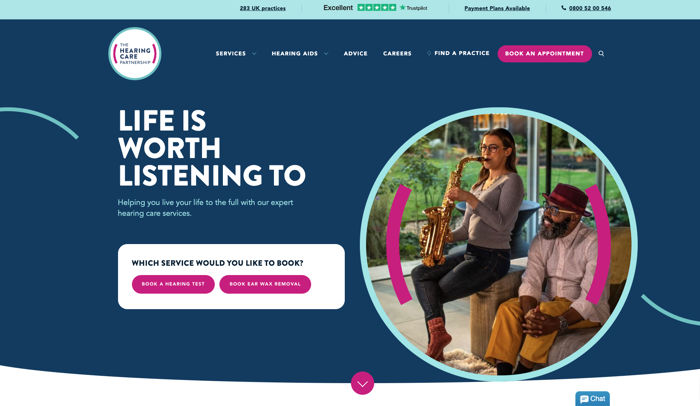The image size is (700, 406).
Task: Go to the Advice page
Action: (355, 54)
